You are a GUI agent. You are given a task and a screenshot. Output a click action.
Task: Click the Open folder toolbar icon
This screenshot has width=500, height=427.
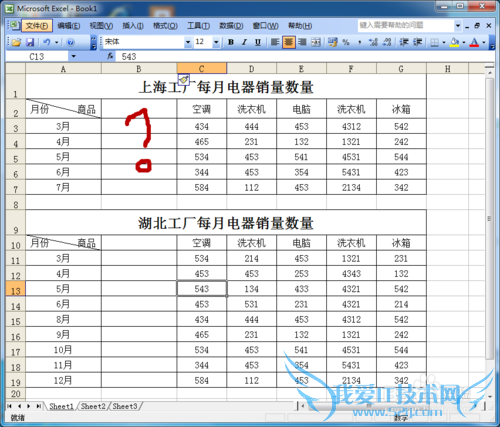16,42
